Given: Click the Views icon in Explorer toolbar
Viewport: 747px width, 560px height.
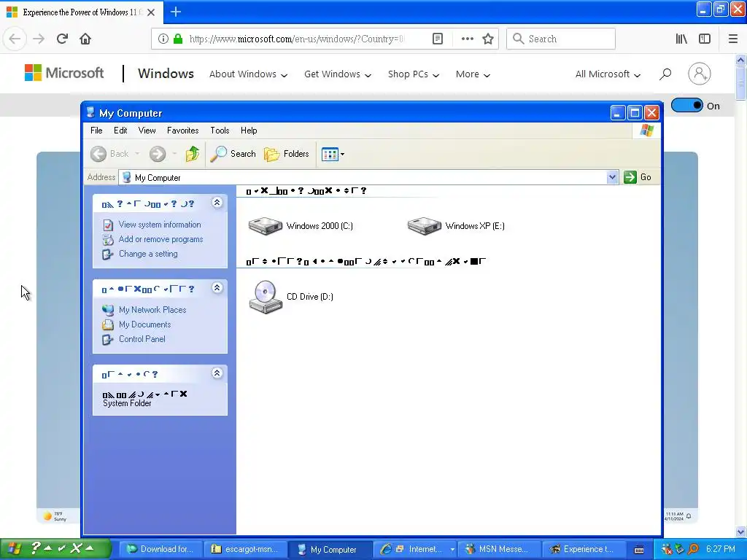Looking at the screenshot, I should (x=330, y=154).
